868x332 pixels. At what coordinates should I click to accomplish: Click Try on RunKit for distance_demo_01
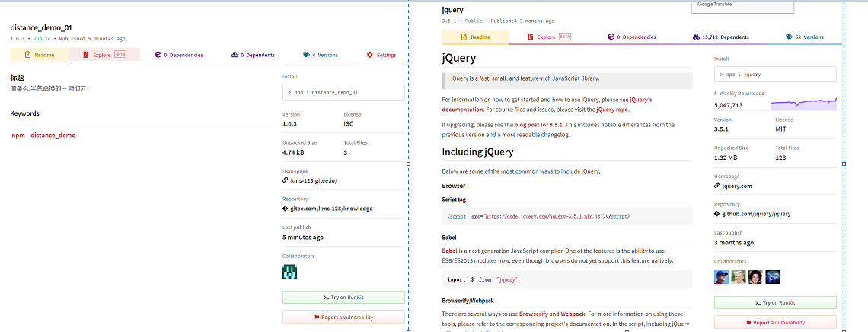[x=343, y=298]
